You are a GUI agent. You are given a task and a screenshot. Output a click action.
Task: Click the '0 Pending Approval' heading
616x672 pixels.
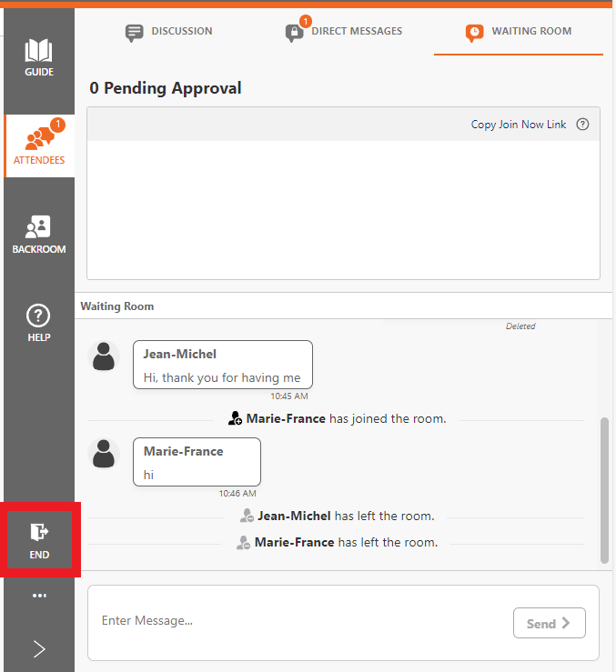pyautogui.click(x=166, y=88)
